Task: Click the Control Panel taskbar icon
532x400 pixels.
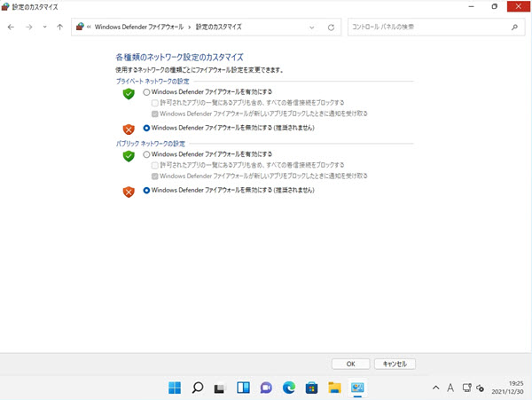Action: pyautogui.click(x=357, y=388)
